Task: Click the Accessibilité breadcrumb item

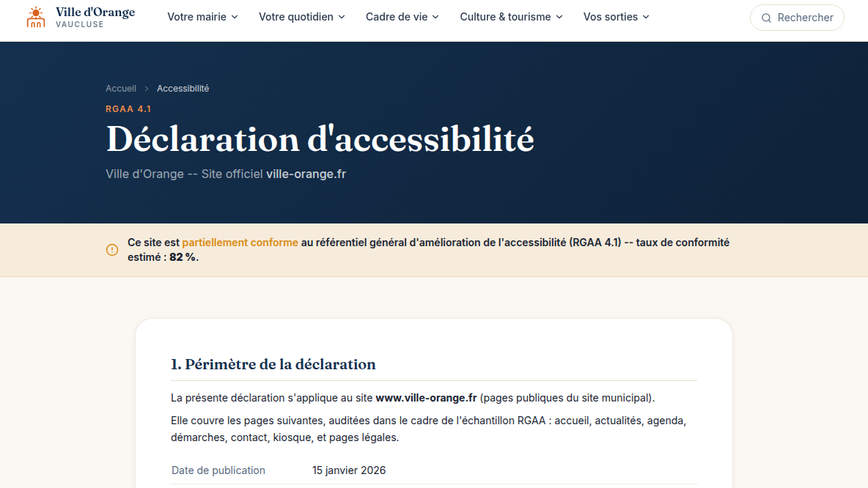Action: 183,89
